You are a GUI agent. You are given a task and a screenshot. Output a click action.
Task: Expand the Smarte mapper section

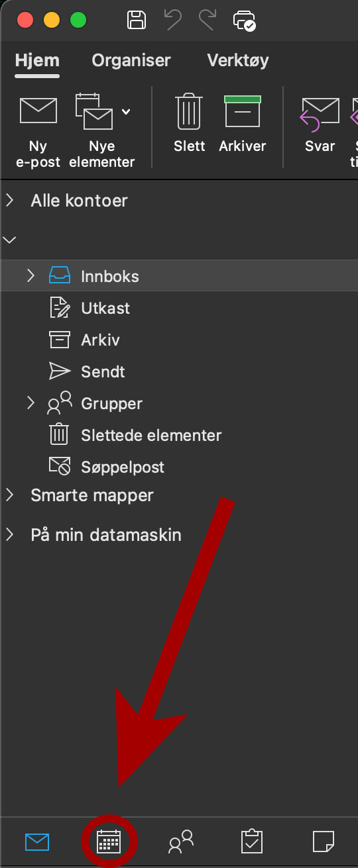point(10,495)
